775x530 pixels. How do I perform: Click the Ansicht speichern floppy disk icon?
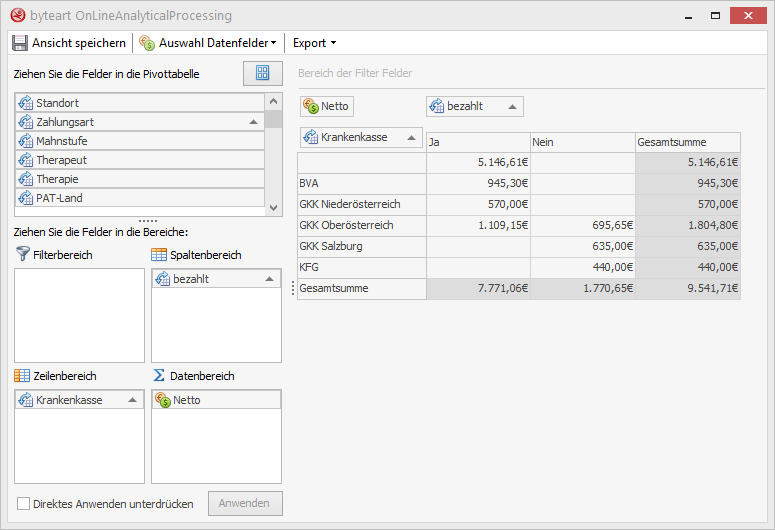[20, 43]
